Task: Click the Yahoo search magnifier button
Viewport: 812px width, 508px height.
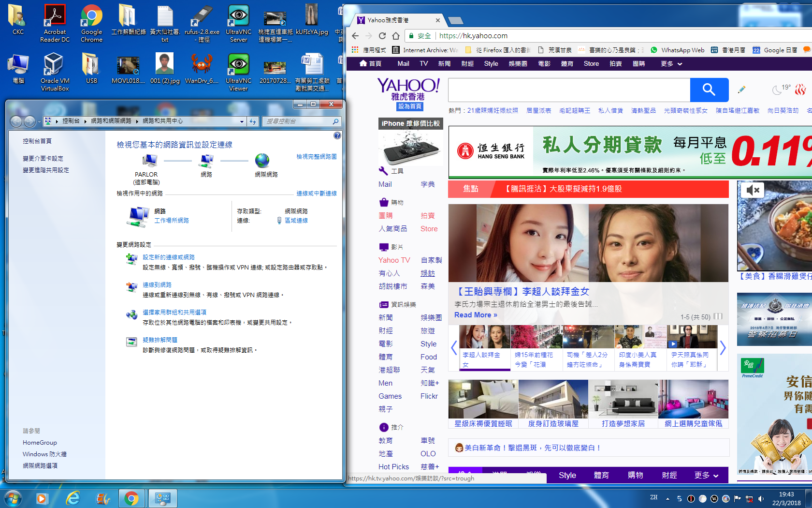Action: point(709,90)
